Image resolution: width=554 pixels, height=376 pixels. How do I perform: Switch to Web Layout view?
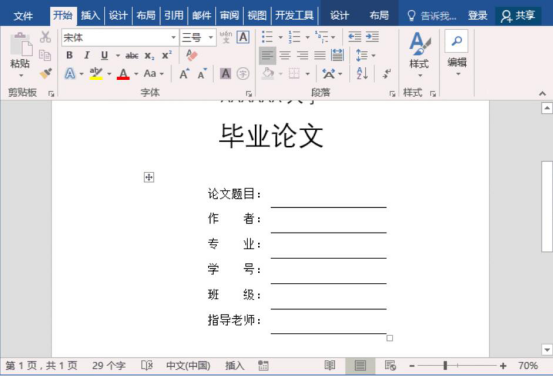point(390,365)
